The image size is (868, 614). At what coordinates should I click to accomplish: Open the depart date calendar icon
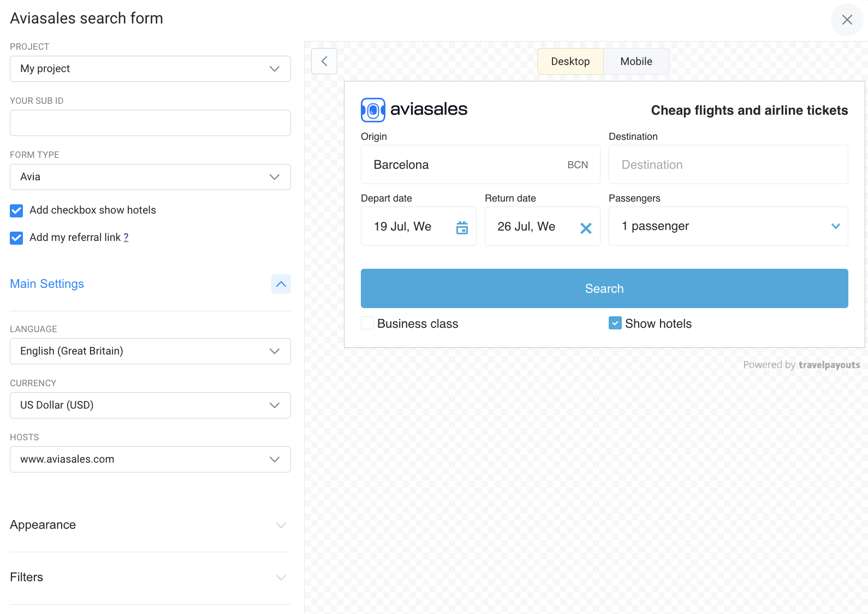[x=462, y=227]
